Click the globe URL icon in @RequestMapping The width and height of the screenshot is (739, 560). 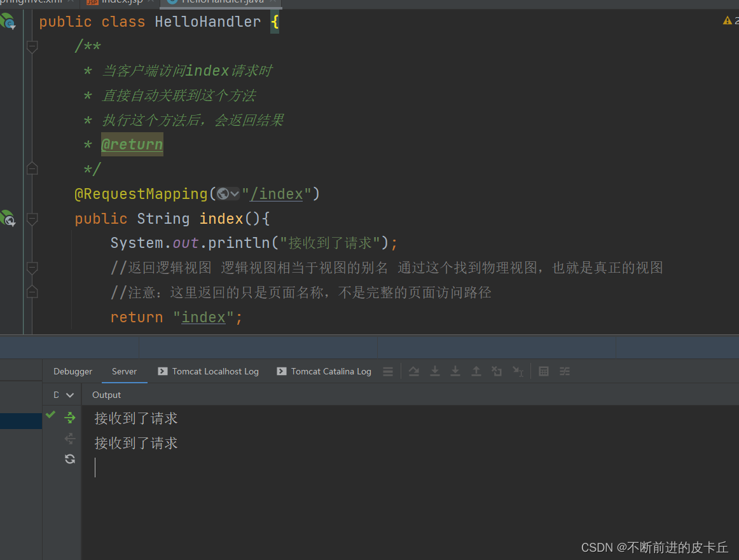[223, 194]
